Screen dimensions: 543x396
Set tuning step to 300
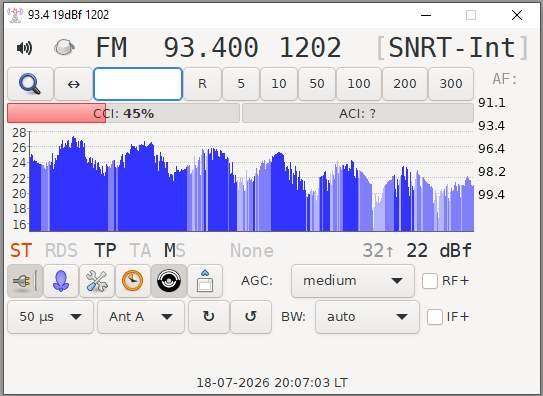[x=451, y=84]
